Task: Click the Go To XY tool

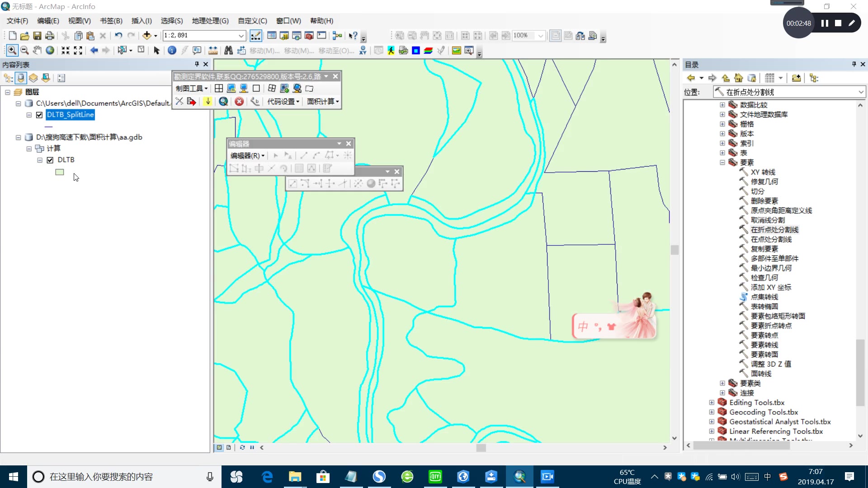Action: pos(363,50)
